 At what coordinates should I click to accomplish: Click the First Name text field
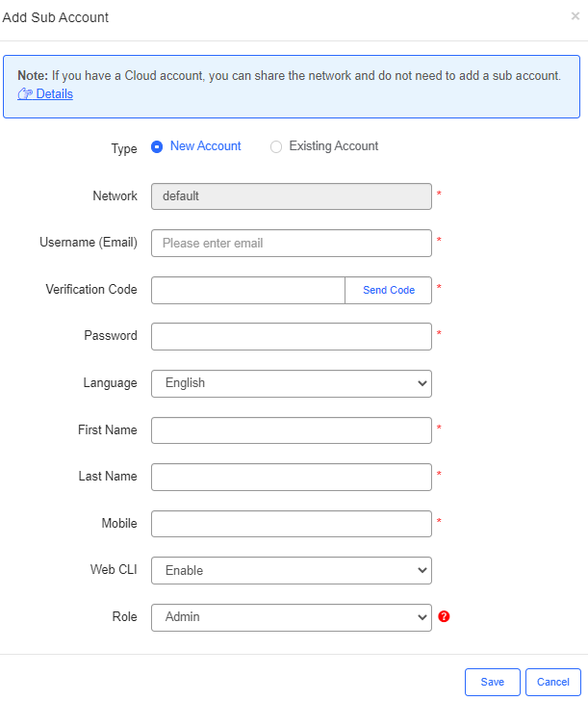[291, 429]
